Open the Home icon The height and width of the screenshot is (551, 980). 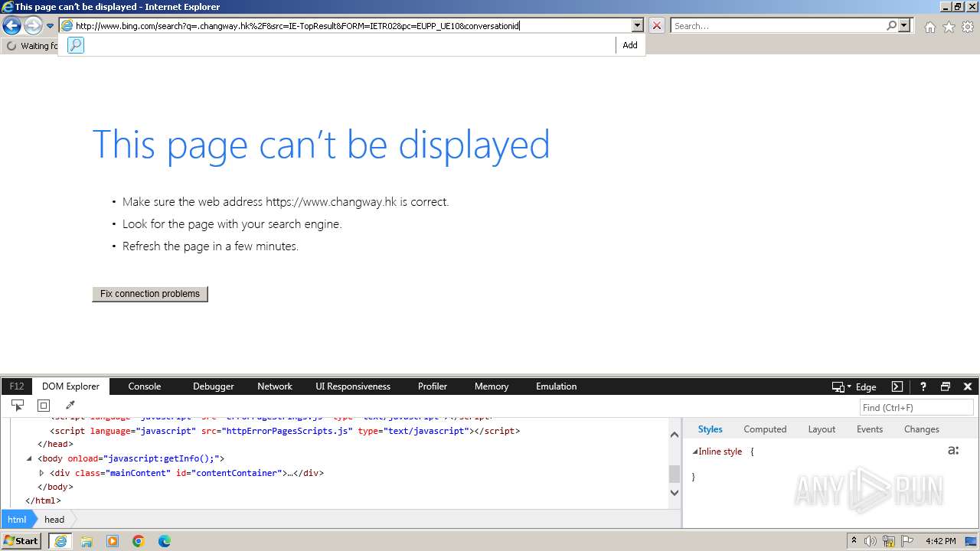[x=929, y=27]
